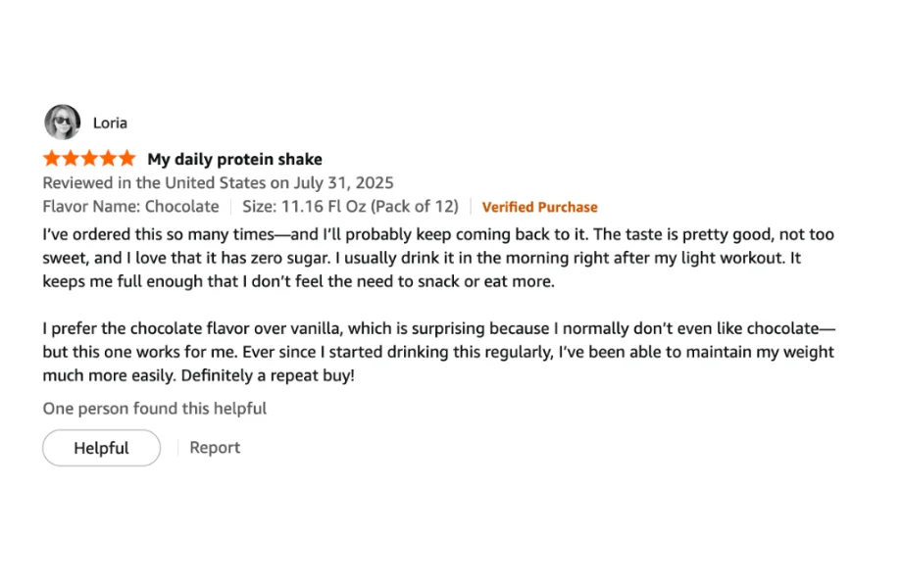The height and width of the screenshot is (588, 902).
Task: Open the review title My daily protein shake
Action: point(235,158)
